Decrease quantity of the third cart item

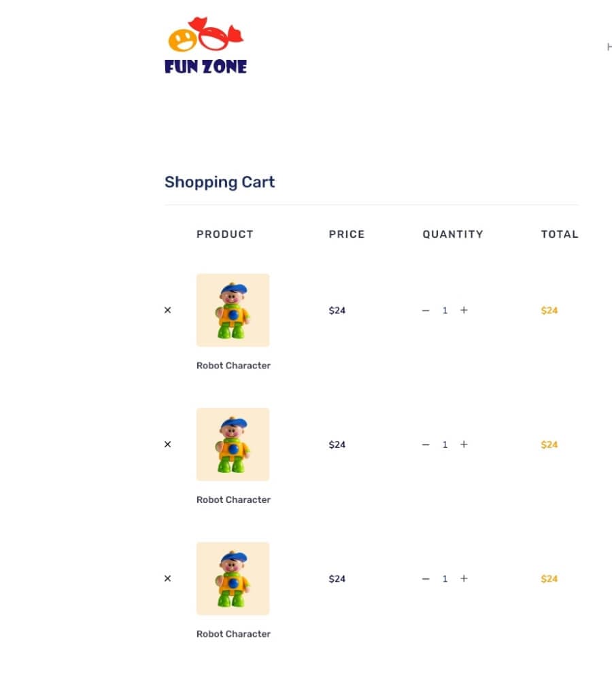426,578
